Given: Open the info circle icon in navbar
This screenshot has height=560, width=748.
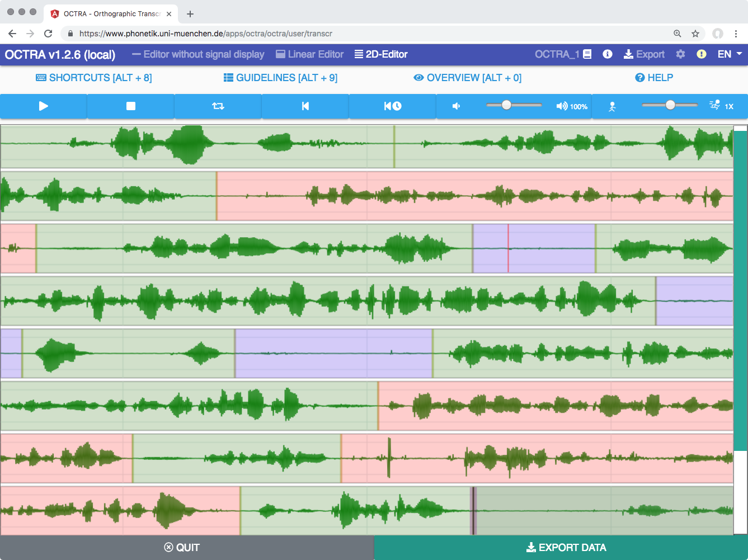Looking at the screenshot, I should (x=608, y=54).
